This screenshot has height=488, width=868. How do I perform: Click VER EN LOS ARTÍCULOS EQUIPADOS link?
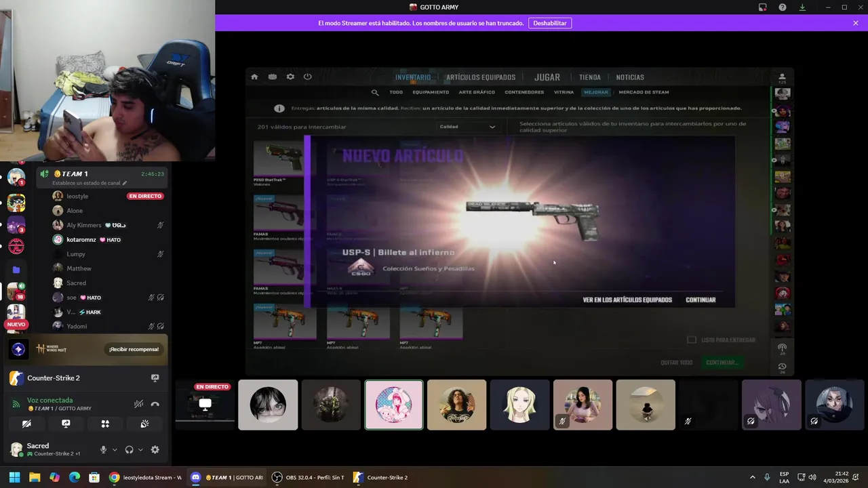click(627, 300)
